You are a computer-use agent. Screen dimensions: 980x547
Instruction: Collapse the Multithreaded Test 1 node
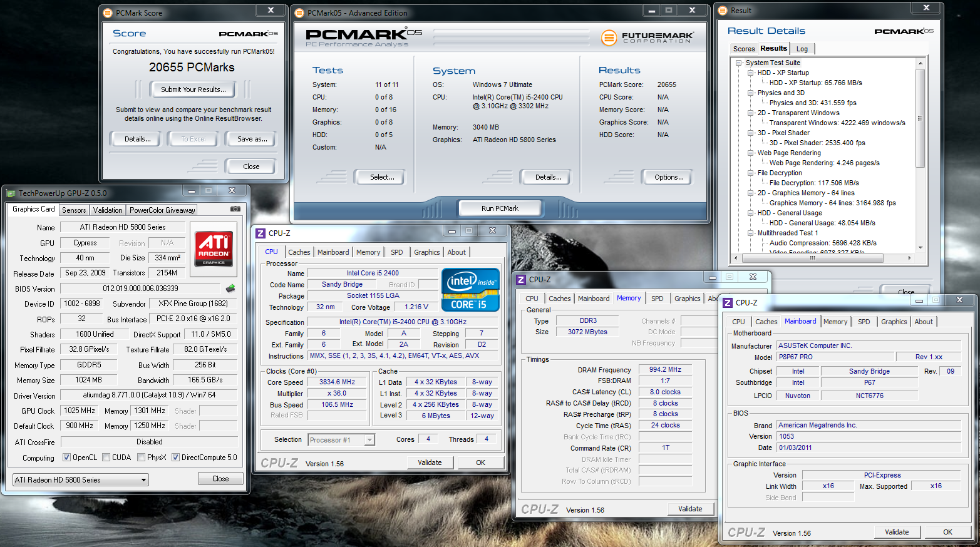[751, 233]
